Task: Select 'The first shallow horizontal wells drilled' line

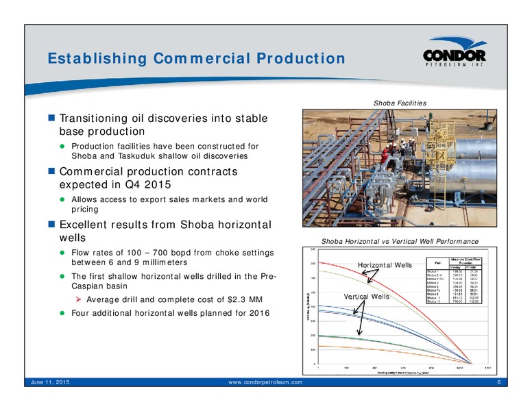Action: (x=173, y=276)
